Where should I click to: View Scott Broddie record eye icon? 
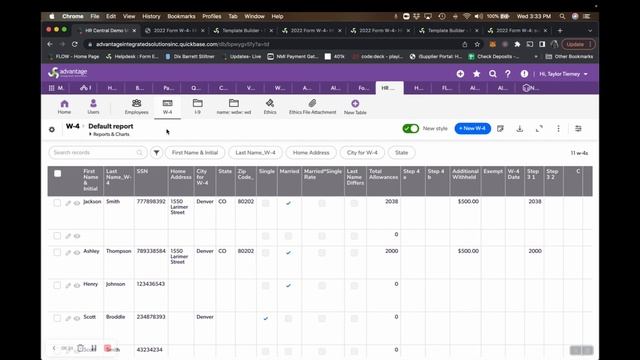pyautogui.click(x=77, y=318)
